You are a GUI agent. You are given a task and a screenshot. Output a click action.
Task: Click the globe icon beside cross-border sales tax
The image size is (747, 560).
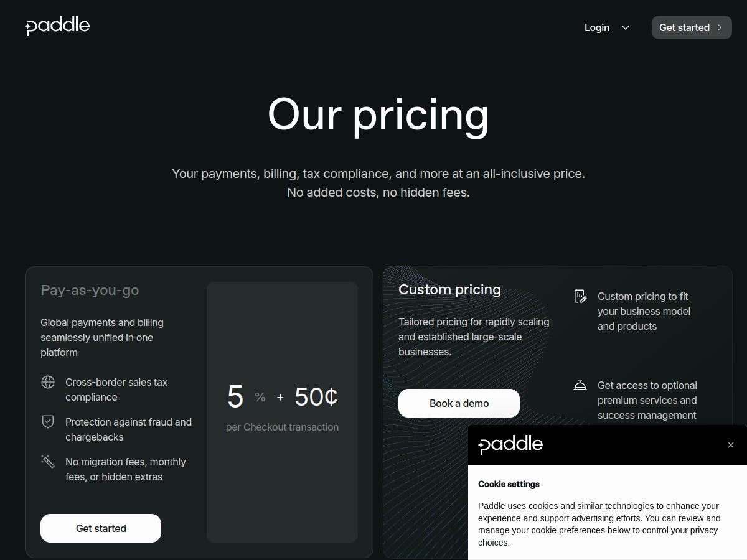(x=48, y=382)
